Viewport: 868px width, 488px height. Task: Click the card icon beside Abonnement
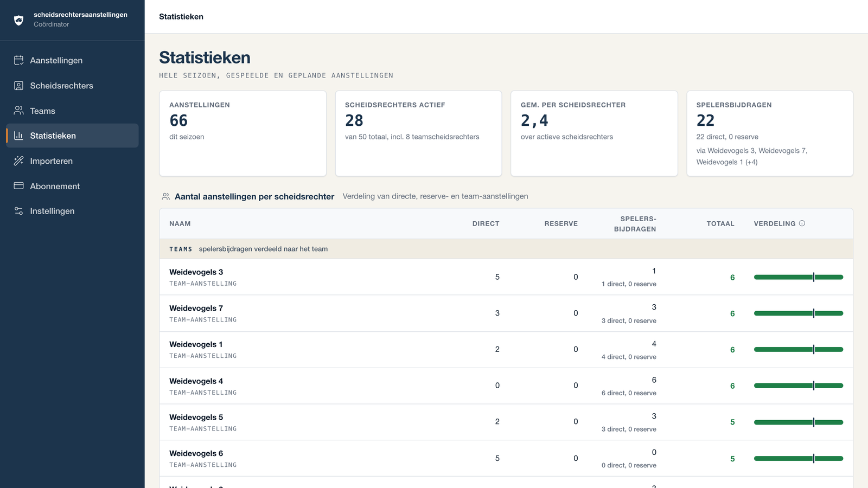18,186
